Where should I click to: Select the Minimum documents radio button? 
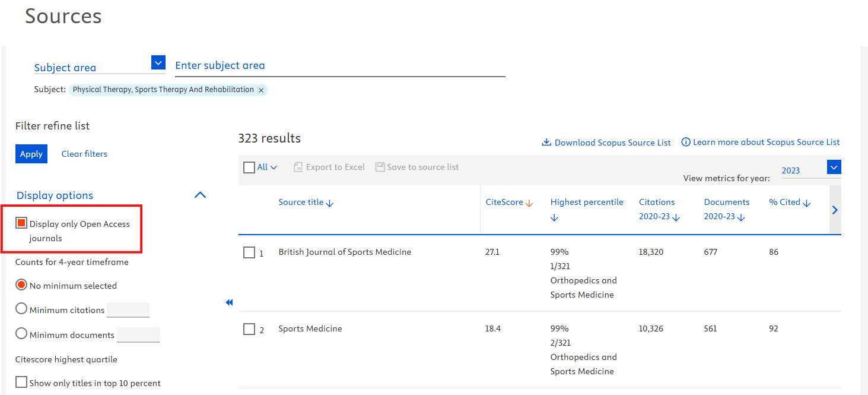tap(21, 334)
